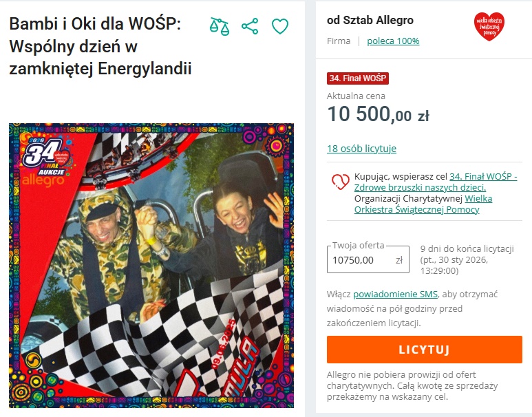The image size is (532, 417).
Task: Open the seller rating poleca 100% link
Action: pos(393,41)
